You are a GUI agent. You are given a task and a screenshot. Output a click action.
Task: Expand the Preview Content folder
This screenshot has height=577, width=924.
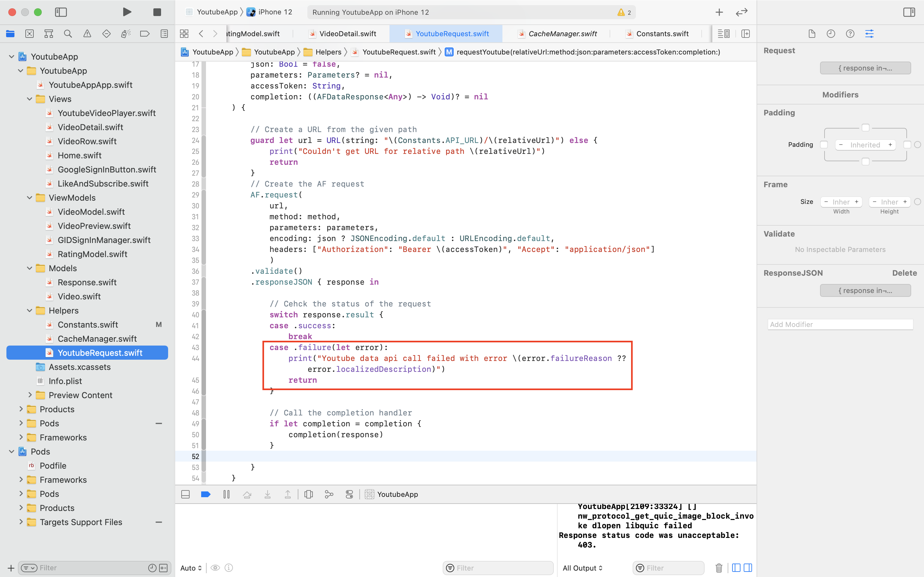tap(30, 395)
